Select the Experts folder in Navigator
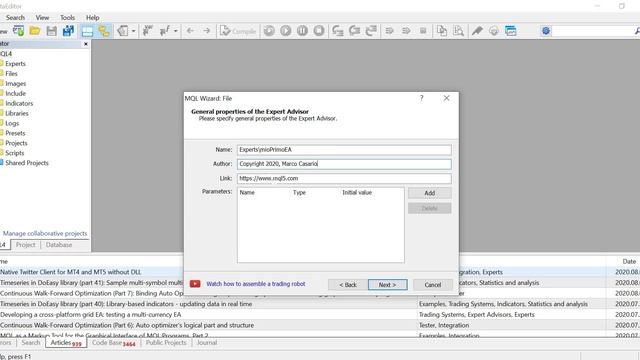640x360 pixels. (x=15, y=64)
